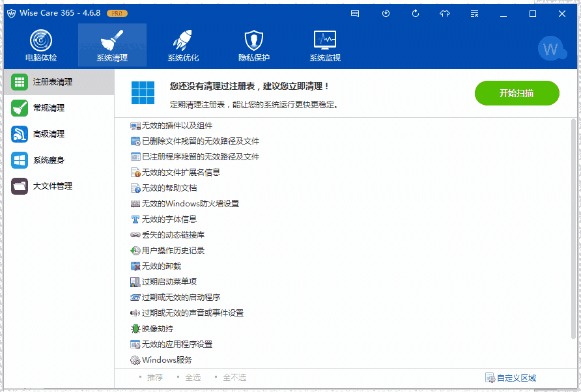Click the Windows服务 gear icon

(135, 360)
